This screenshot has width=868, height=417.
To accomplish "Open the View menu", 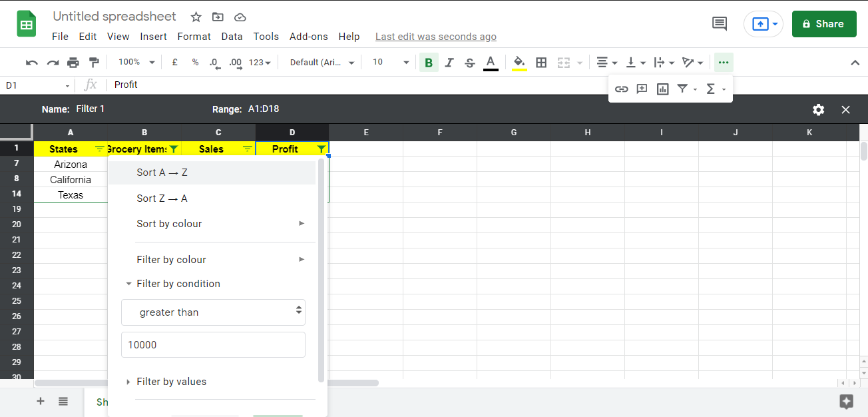I will coord(118,37).
